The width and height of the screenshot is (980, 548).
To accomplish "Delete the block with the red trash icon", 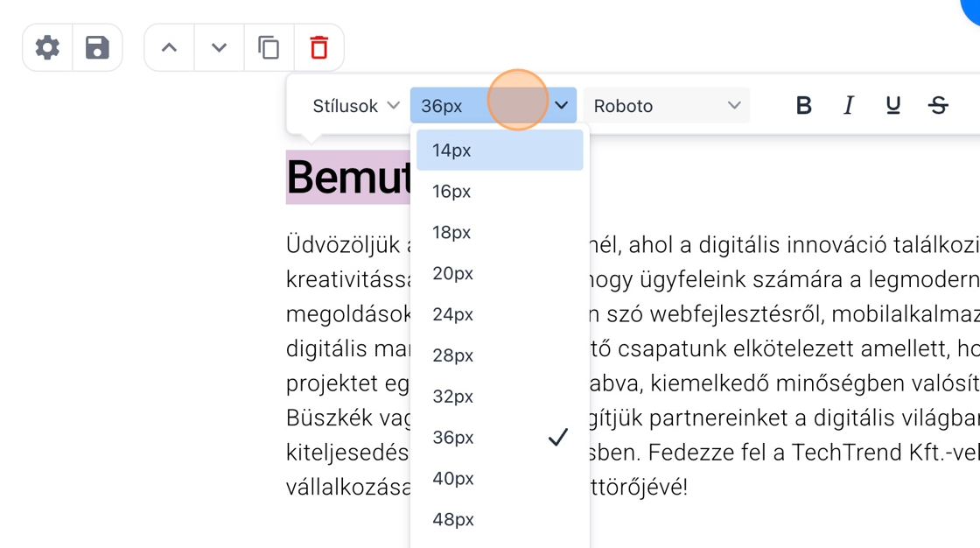I will pos(318,47).
